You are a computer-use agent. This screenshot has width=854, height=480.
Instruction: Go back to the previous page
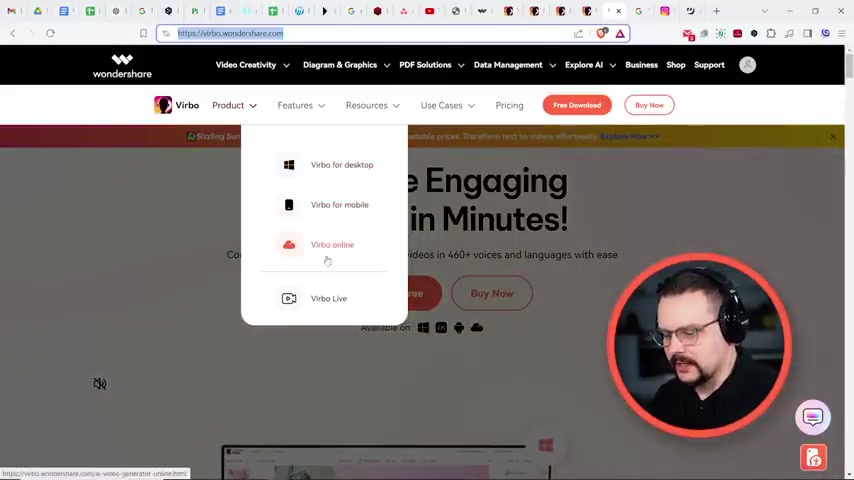click(x=13, y=33)
